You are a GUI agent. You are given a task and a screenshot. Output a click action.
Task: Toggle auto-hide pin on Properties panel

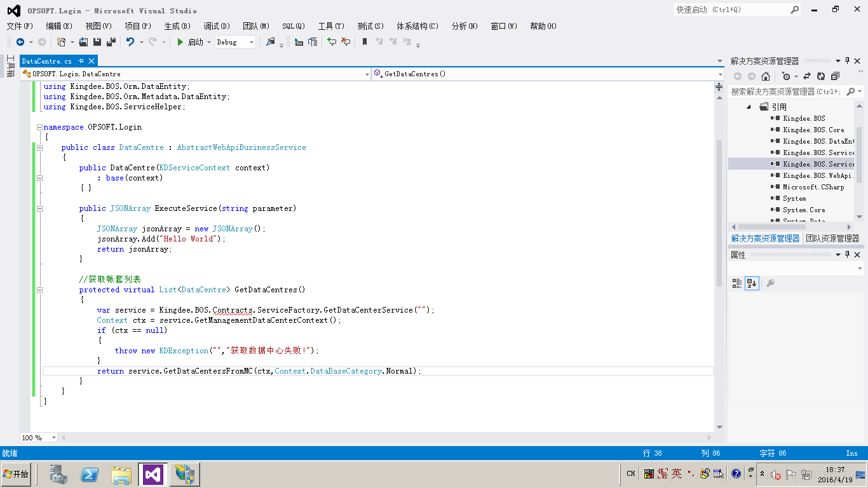(847, 255)
